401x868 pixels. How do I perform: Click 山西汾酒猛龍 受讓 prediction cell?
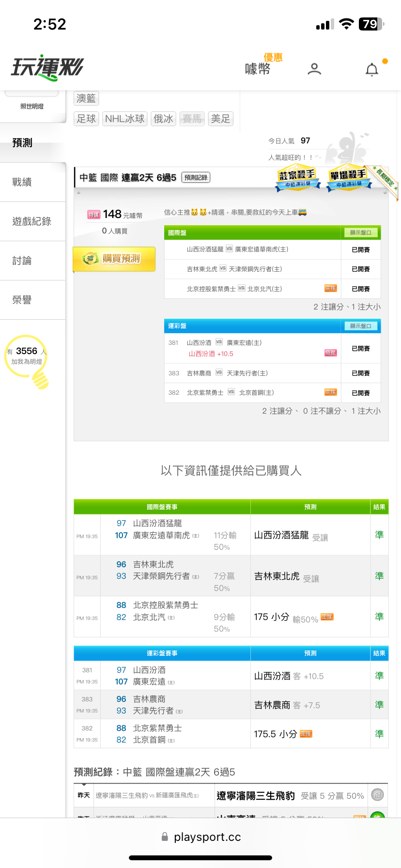tap(310, 535)
